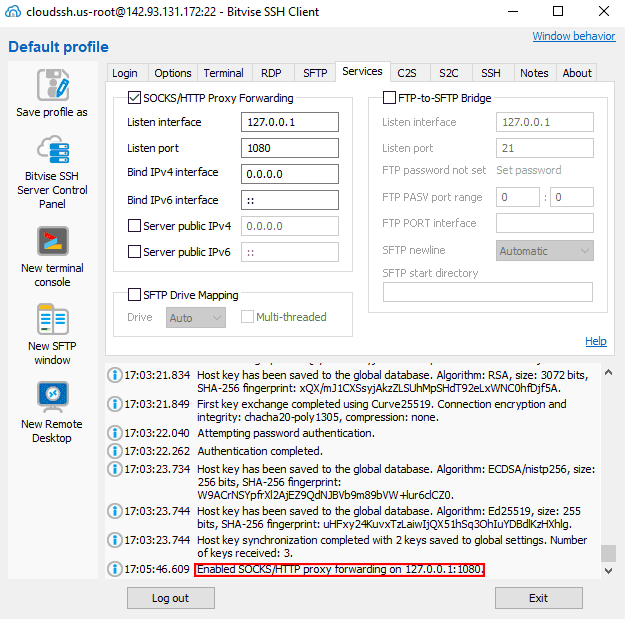Image resolution: width=625 pixels, height=619 pixels.
Task: Click log scrollbar down arrow
Action: click(608, 570)
